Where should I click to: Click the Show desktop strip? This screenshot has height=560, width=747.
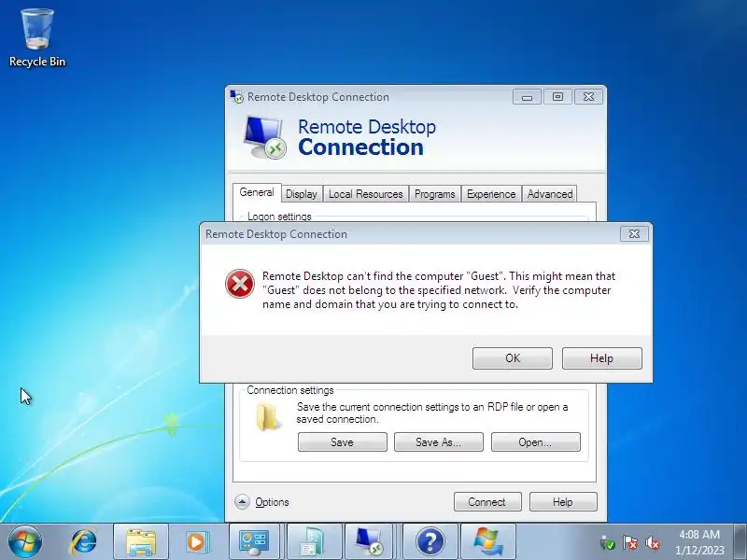(x=740, y=542)
